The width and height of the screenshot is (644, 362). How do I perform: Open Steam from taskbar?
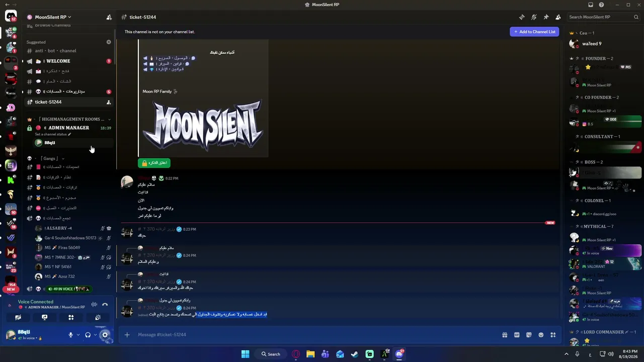tap(355, 354)
